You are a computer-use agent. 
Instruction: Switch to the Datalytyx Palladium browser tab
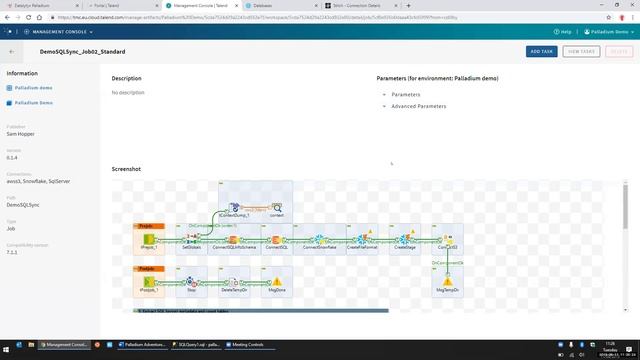coord(42,6)
